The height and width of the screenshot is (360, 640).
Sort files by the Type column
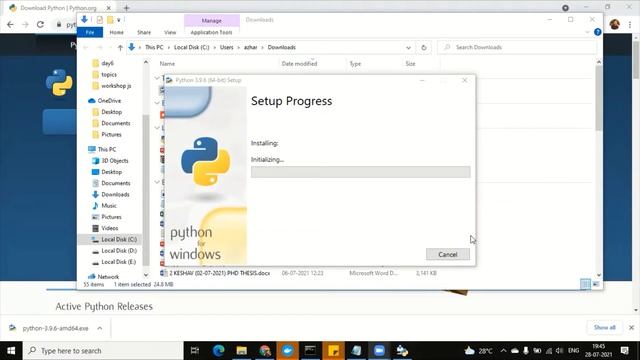355,64
